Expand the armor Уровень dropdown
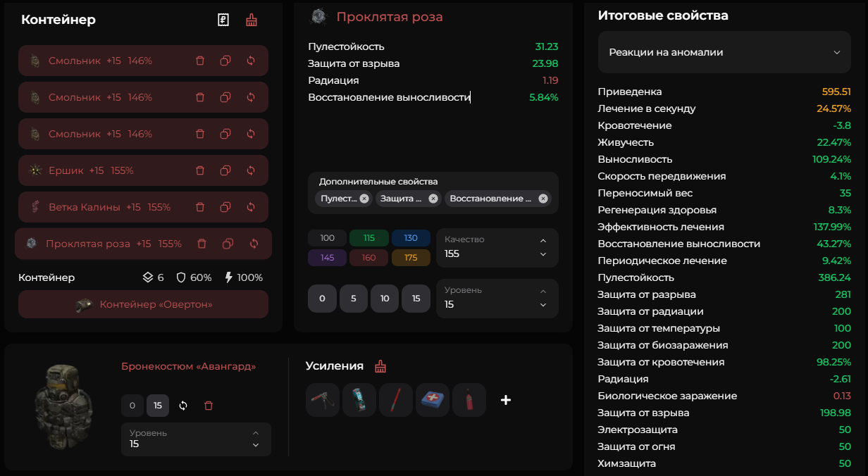 tap(195, 439)
